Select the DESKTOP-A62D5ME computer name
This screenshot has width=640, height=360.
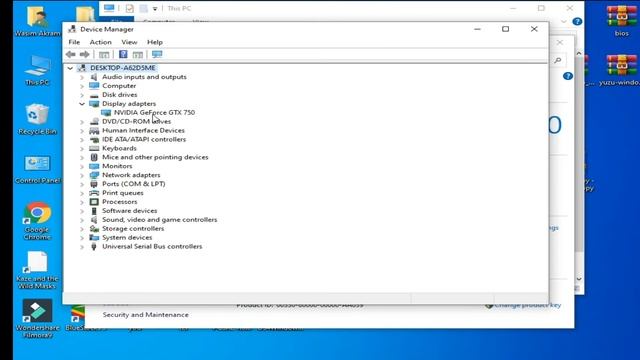[122, 68]
